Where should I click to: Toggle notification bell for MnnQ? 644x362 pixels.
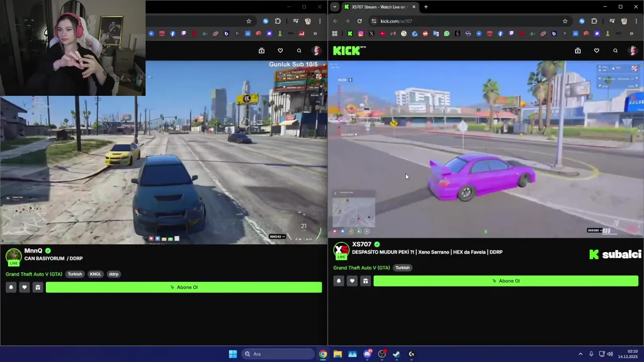pos(11,287)
